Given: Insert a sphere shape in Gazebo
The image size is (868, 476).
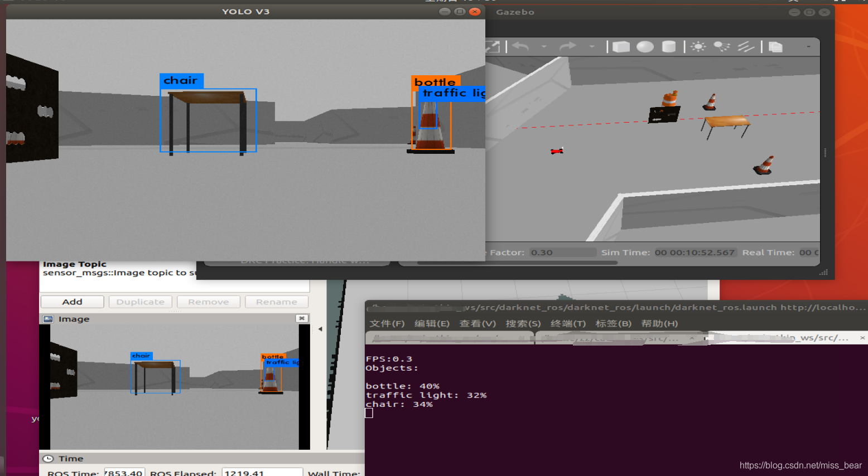Looking at the screenshot, I should [645, 47].
